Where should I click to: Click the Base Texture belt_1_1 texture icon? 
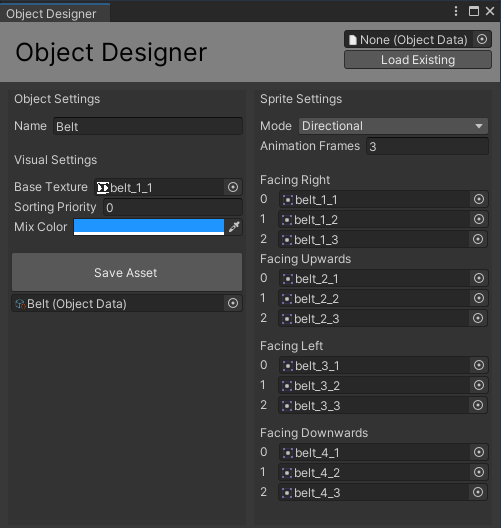click(102, 188)
